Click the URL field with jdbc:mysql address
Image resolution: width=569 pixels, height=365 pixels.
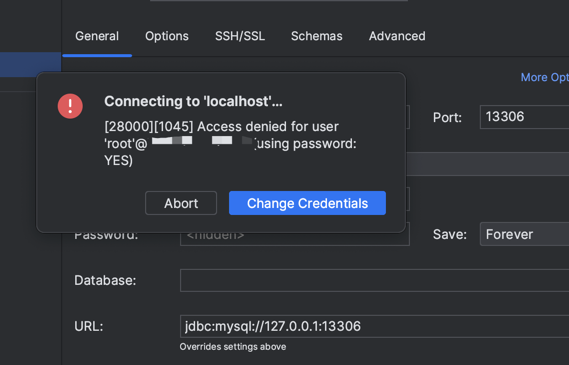374,326
